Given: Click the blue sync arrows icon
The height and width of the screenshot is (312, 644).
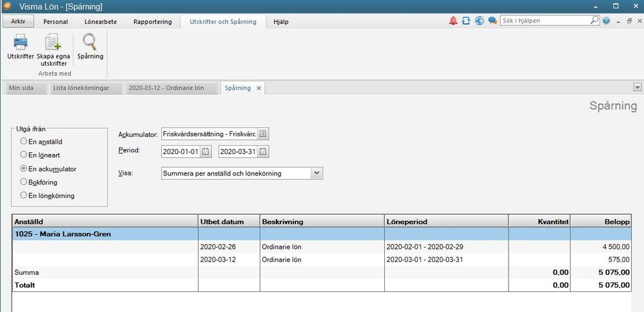Looking at the screenshot, I should [x=465, y=21].
